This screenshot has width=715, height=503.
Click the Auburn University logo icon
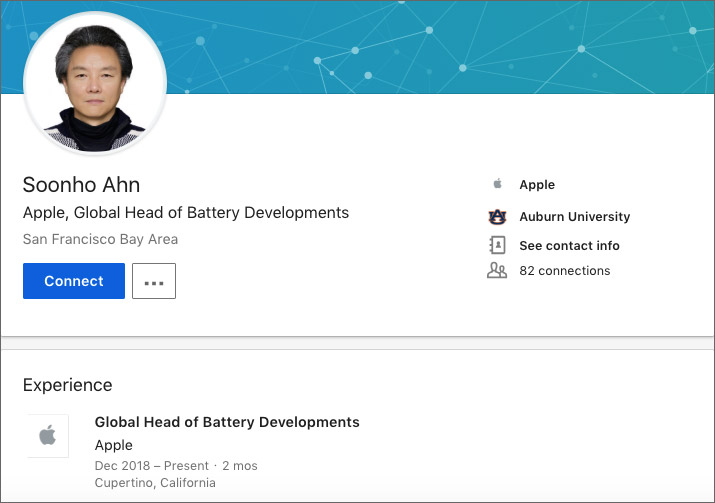click(x=497, y=217)
